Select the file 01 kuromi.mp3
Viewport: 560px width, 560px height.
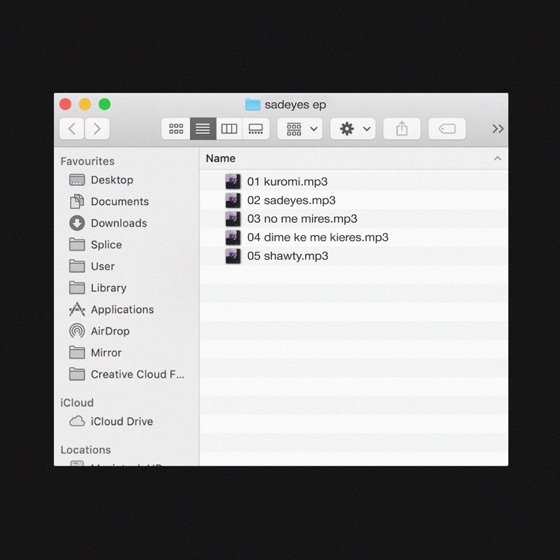354,181
